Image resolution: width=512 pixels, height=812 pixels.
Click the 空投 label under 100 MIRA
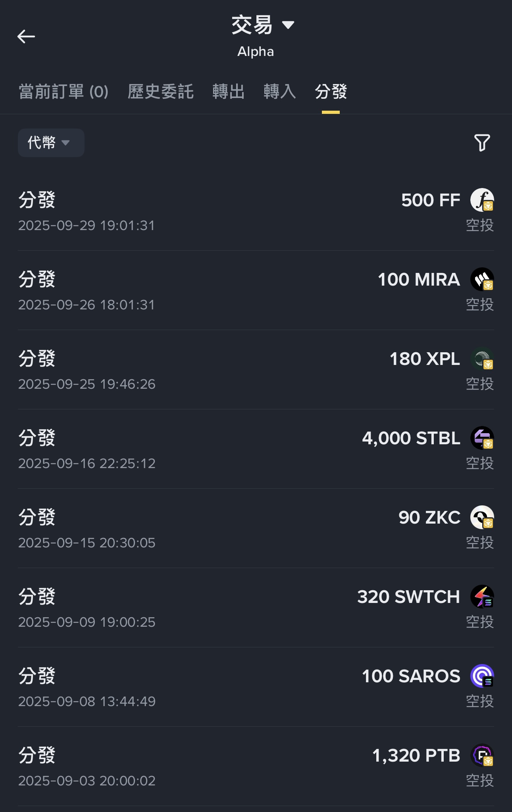point(479,305)
